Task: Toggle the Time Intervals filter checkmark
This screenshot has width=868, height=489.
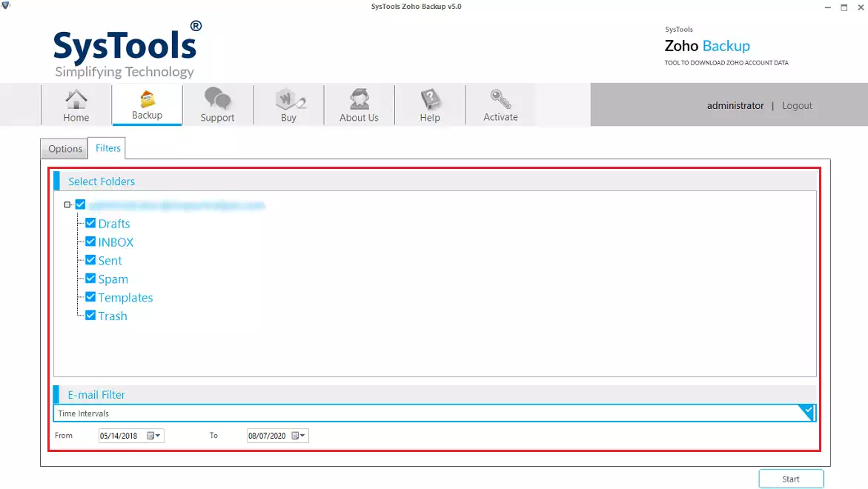Action: [807, 411]
